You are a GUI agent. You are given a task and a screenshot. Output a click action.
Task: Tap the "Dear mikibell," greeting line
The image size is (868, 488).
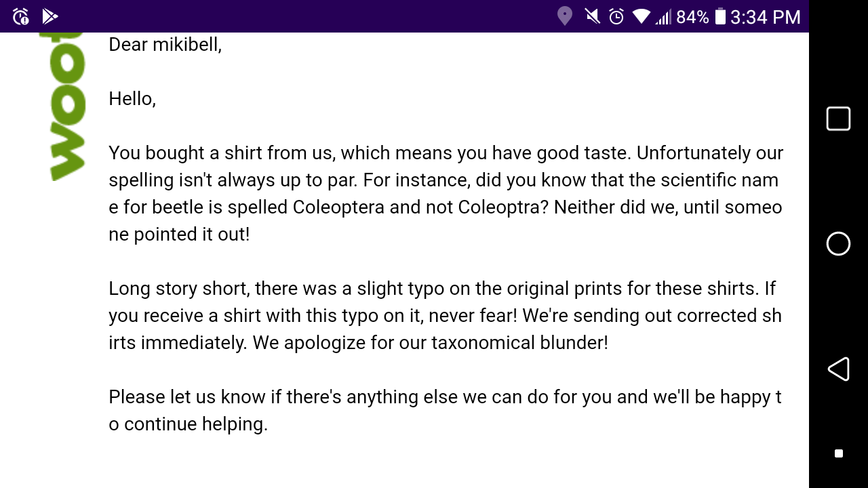(x=165, y=45)
